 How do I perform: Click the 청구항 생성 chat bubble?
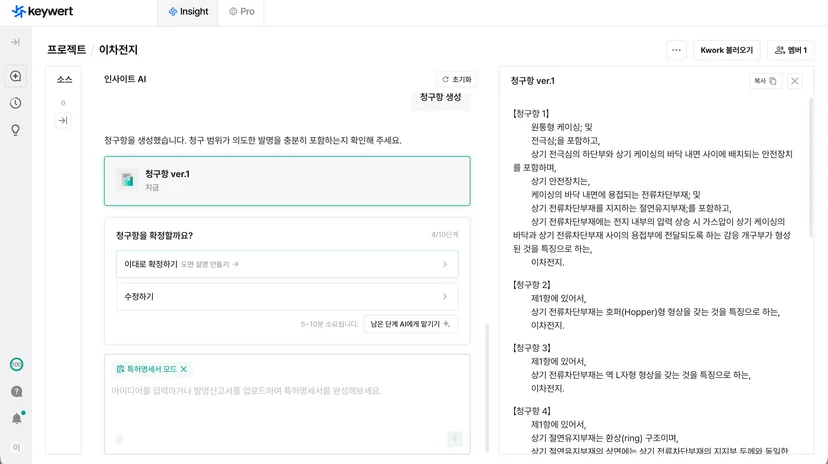point(440,98)
